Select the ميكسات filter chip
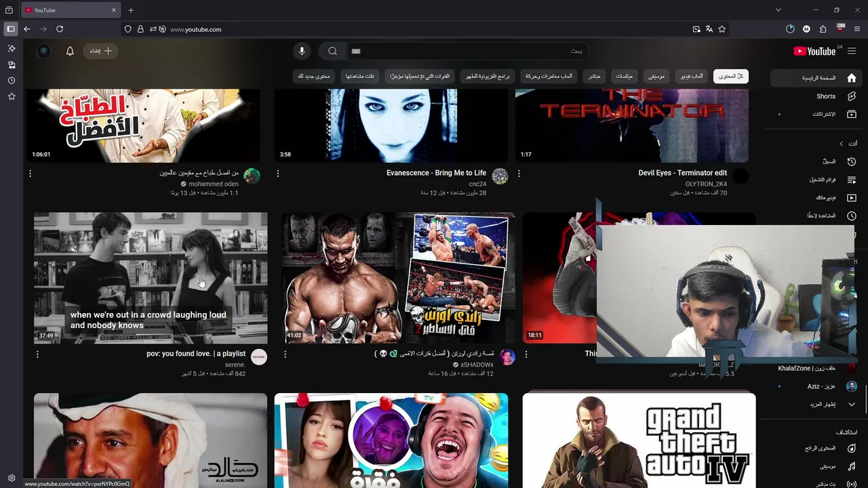The height and width of the screenshot is (488, 868). click(624, 77)
